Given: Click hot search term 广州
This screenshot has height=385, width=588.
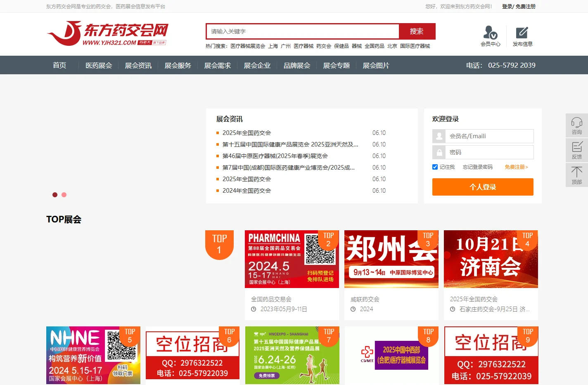Looking at the screenshot, I should coord(286,46).
